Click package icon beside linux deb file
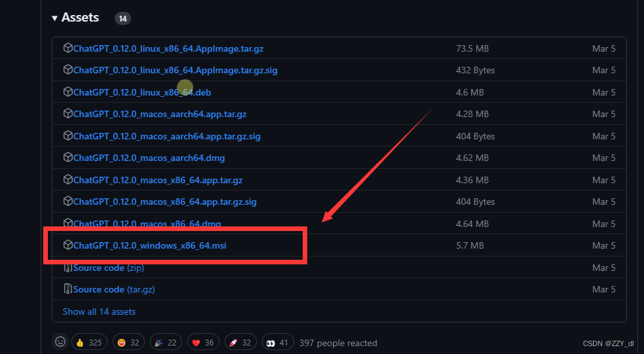 pos(67,92)
